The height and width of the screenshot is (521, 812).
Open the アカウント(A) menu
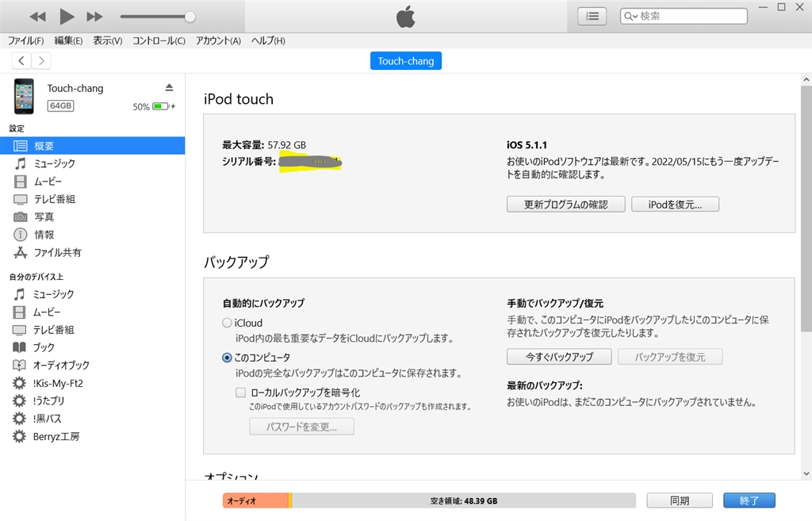[218, 40]
